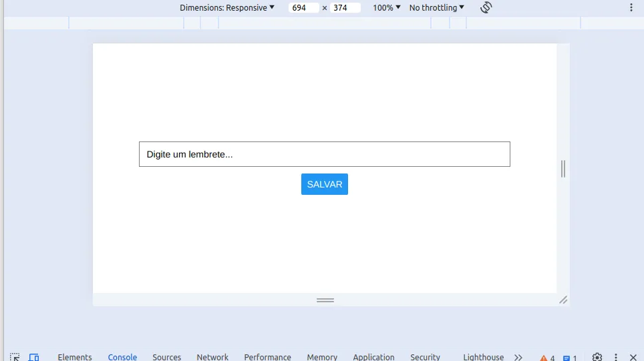This screenshot has height=361, width=644.
Task: Show more DevTools tabs chevron
Action: point(518,357)
